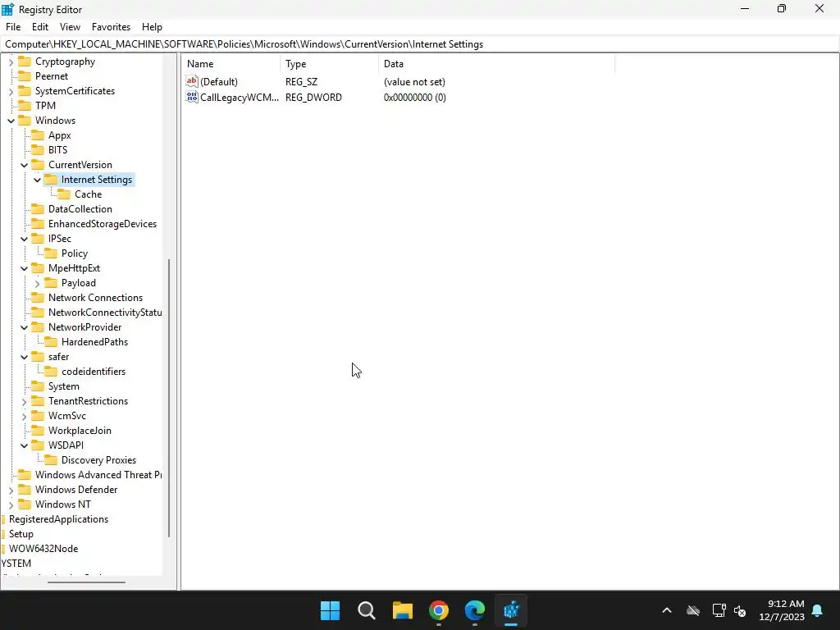Expand the Windows NT key

pyautogui.click(x=11, y=504)
